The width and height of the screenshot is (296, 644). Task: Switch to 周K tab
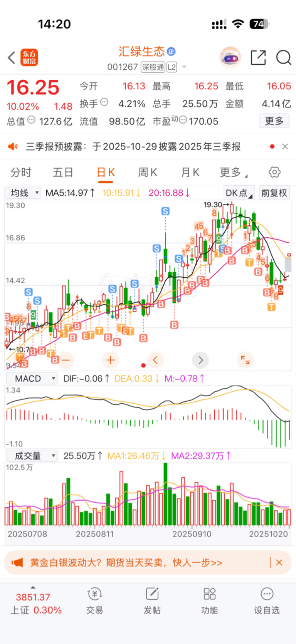[148, 172]
